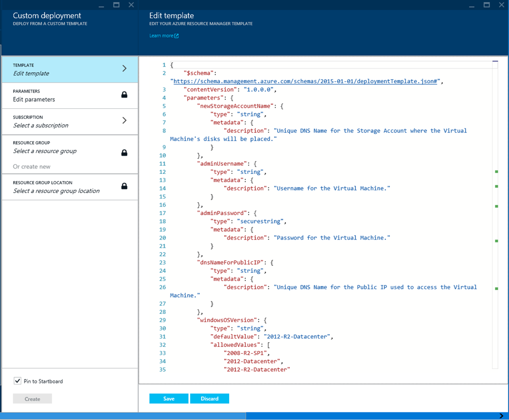Expand the Template Edit template chevron
Screen dimensions: 509x420
pyautogui.click(x=124, y=69)
